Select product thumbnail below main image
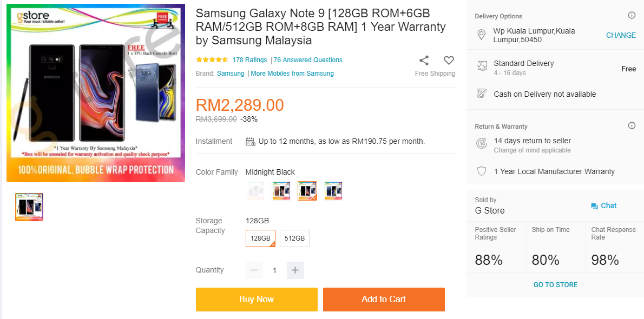 [x=29, y=207]
